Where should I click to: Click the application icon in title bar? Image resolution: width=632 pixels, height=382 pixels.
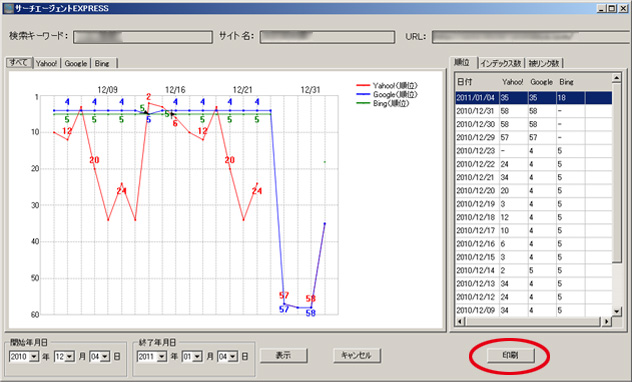8,8
